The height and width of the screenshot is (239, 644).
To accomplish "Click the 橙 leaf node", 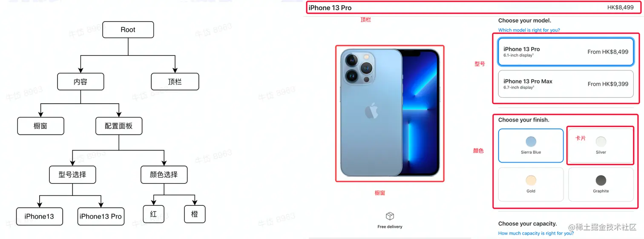I will click(x=195, y=214).
